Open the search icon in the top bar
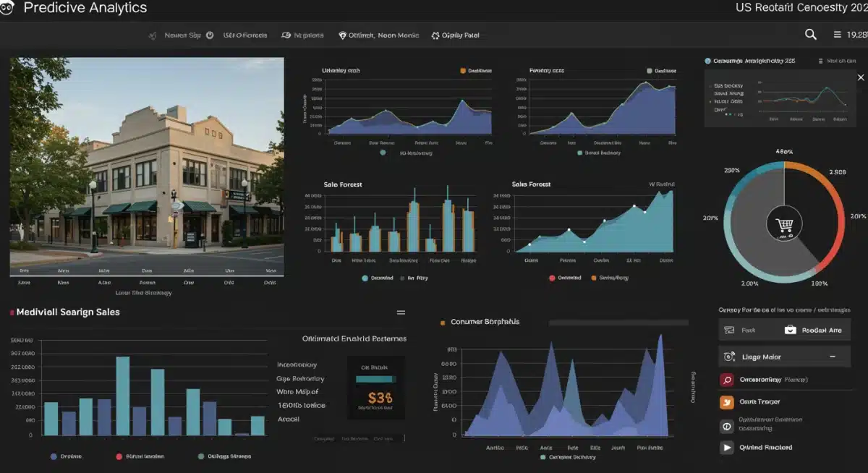Image resolution: width=868 pixels, height=473 pixels. [810, 34]
